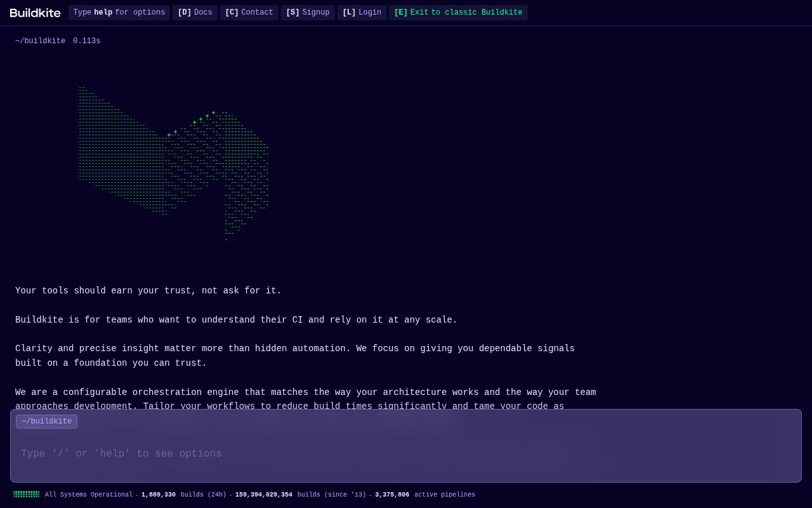
Task: Open the Docs page from the header
Action: tap(202, 12)
